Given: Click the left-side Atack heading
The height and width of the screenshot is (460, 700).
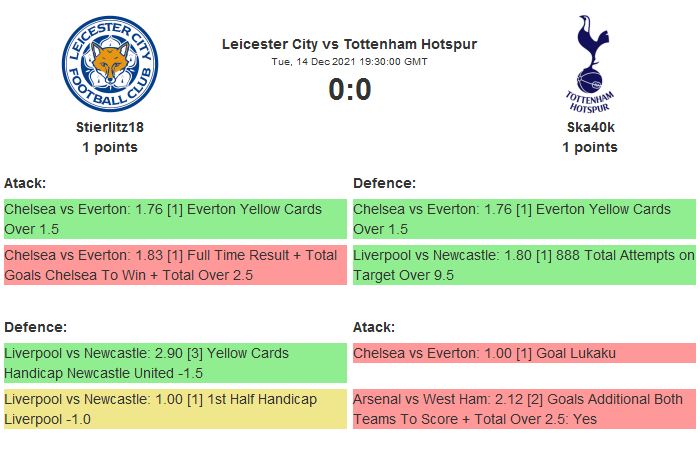Looking at the screenshot, I should (25, 183).
